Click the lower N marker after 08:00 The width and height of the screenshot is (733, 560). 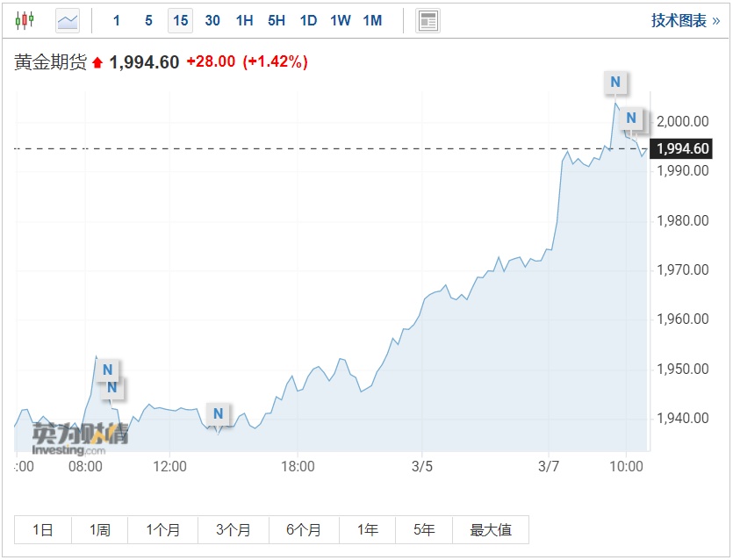[112, 388]
